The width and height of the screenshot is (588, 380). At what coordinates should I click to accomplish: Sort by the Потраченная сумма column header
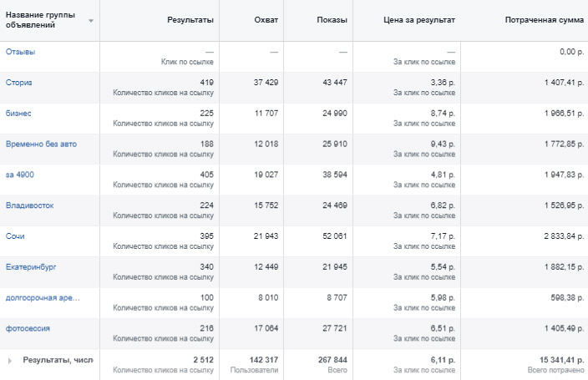tap(544, 18)
